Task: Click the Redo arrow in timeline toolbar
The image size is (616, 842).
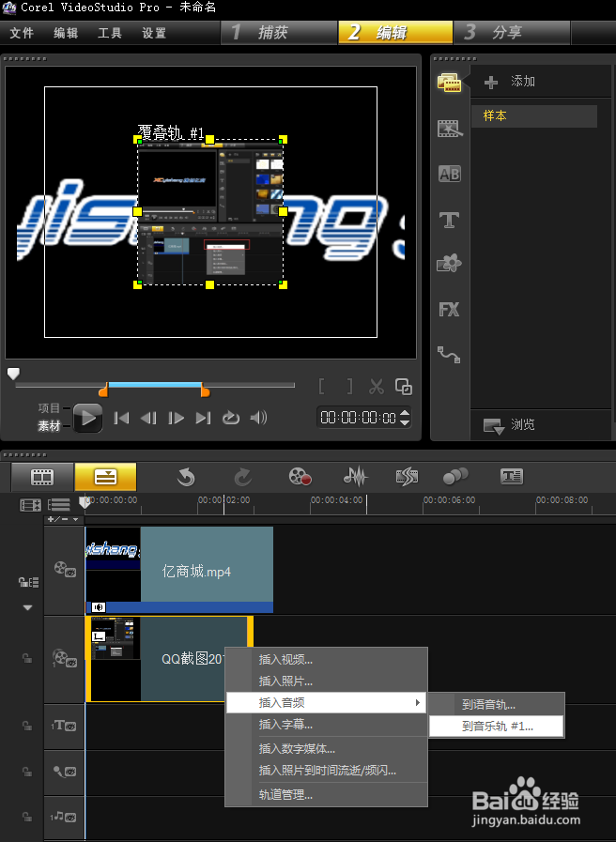Action: pyautogui.click(x=243, y=476)
